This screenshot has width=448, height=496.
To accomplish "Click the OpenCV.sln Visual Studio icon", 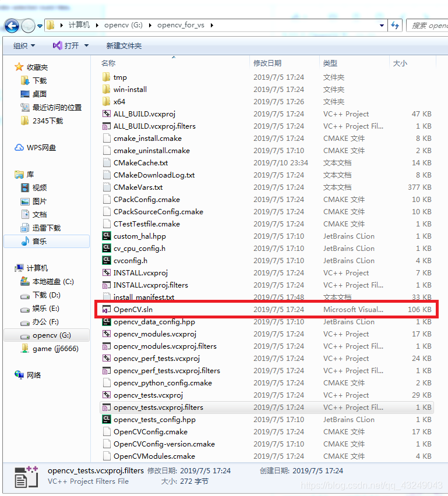I will coord(107,309).
